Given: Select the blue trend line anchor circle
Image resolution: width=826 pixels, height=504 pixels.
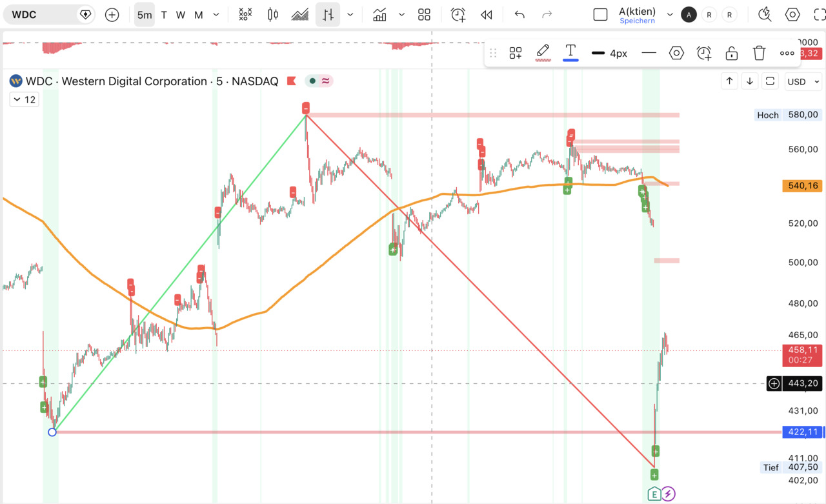Looking at the screenshot, I should pyautogui.click(x=52, y=432).
